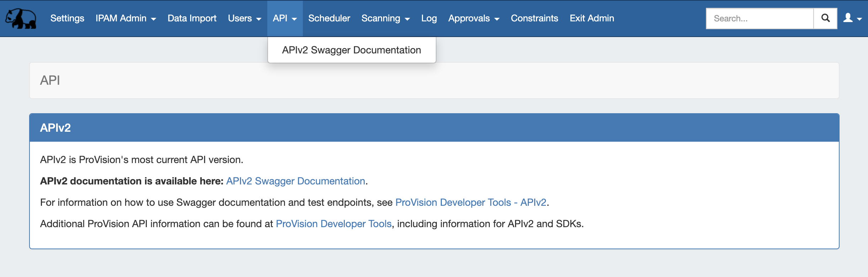The height and width of the screenshot is (277, 868).
Task: Expand the Approvals dropdown
Action: 473,18
